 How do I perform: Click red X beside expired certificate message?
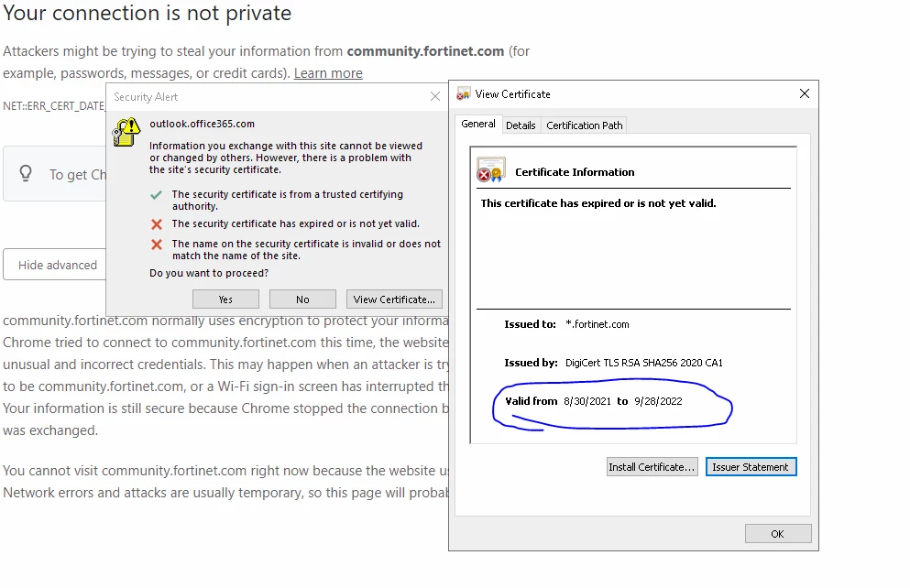157,223
